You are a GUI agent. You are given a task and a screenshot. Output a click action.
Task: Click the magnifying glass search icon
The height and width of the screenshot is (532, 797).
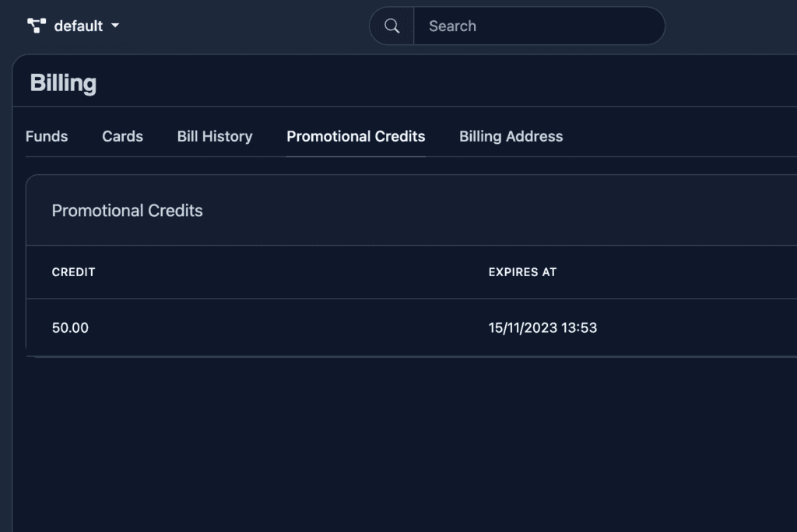pyautogui.click(x=392, y=26)
